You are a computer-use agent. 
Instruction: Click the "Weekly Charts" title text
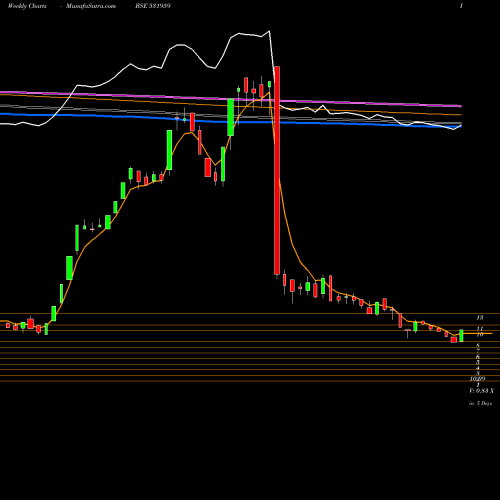27,6
